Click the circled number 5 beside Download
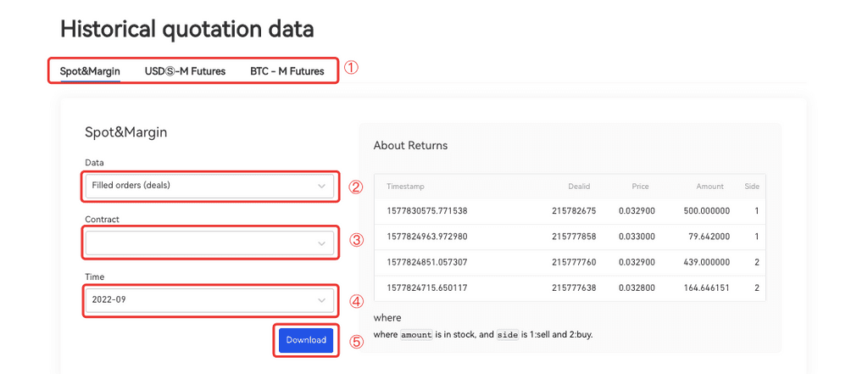The height and width of the screenshot is (374, 868). (357, 343)
